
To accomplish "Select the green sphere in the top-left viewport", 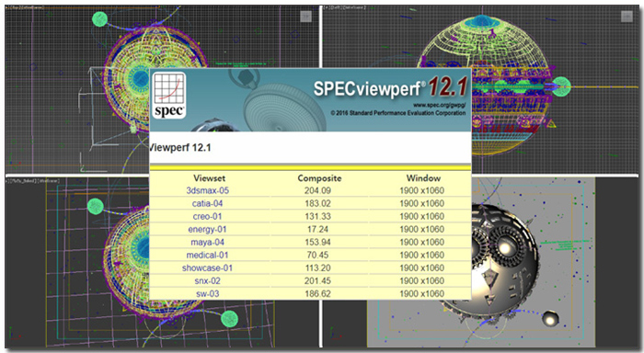I will point(99,19).
